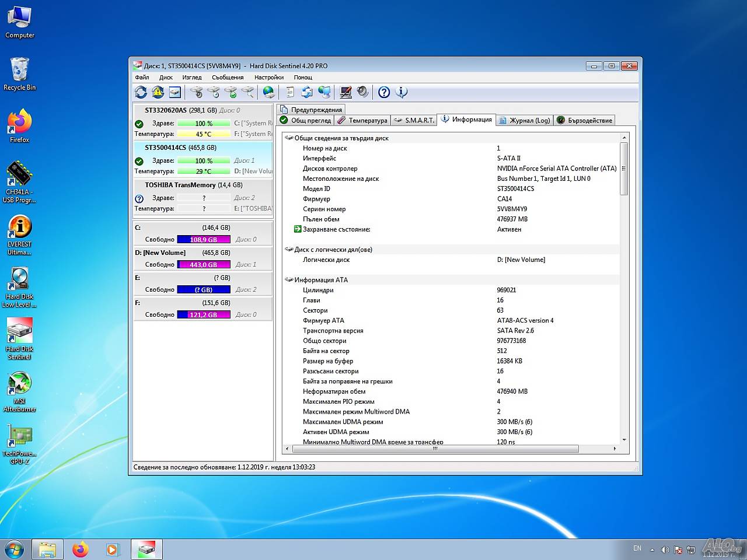This screenshot has height=560, width=747.
Task: Select the ST3320620AS disk entry
Action: (203, 121)
